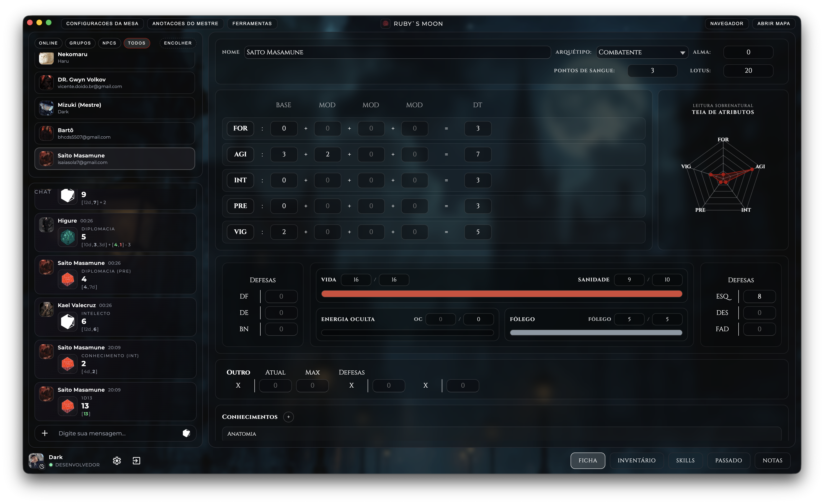Roll the INT attribute button
Image resolution: width=824 pixels, height=504 pixels.
pos(240,180)
